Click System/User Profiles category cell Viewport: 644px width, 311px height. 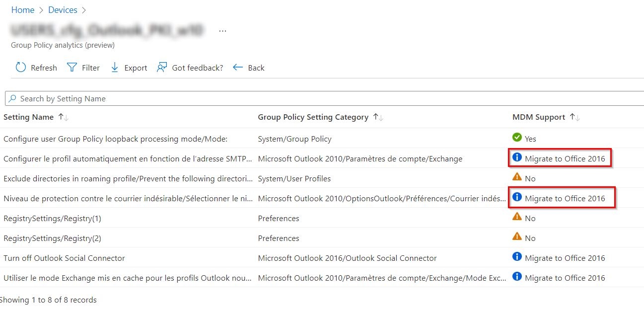pyautogui.click(x=294, y=178)
